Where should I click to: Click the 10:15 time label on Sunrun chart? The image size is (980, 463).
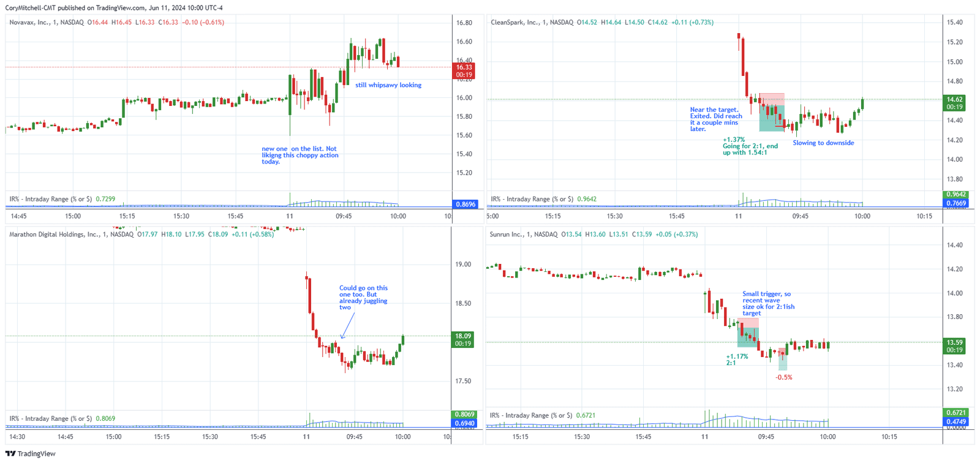pos(889,437)
